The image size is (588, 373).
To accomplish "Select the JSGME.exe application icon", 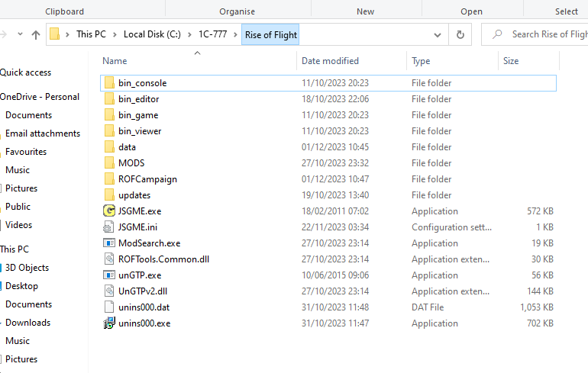I will pyautogui.click(x=108, y=211).
